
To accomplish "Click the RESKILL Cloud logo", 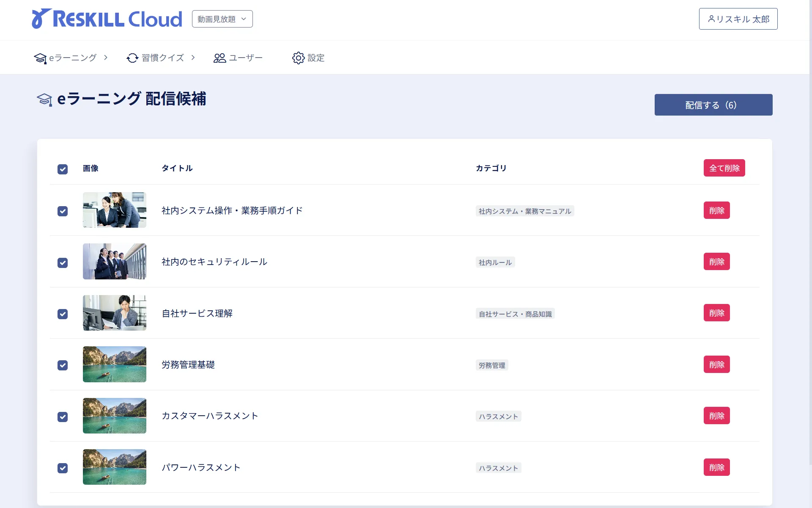I will tap(107, 19).
